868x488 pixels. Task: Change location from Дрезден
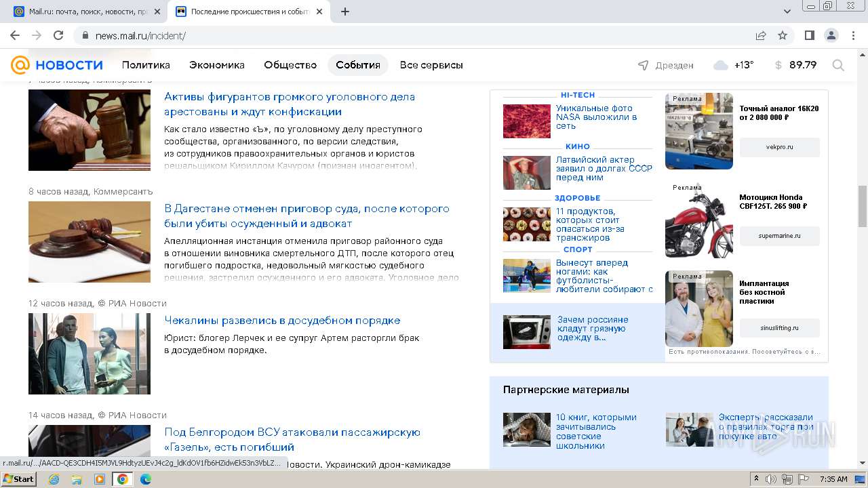point(666,65)
